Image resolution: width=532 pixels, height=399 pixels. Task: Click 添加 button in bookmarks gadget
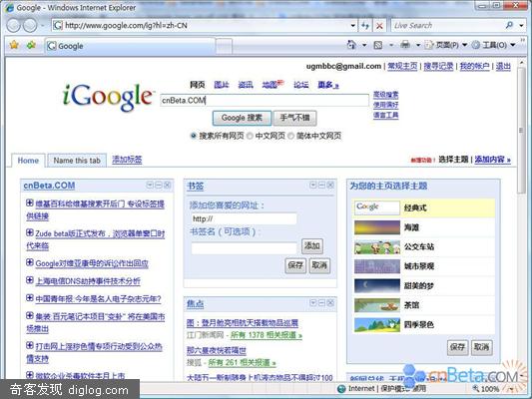pos(312,245)
